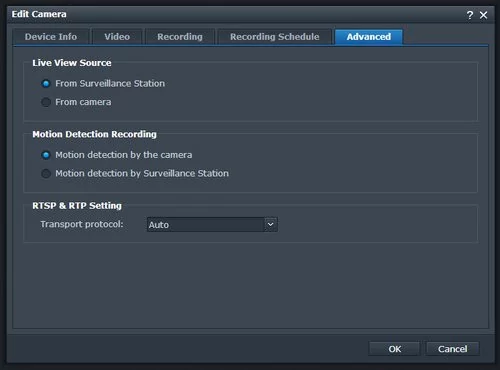This screenshot has height=370, width=500.
Task: Click the 'RTSP & RTP Setting' section heading
Action: tap(77, 206)
